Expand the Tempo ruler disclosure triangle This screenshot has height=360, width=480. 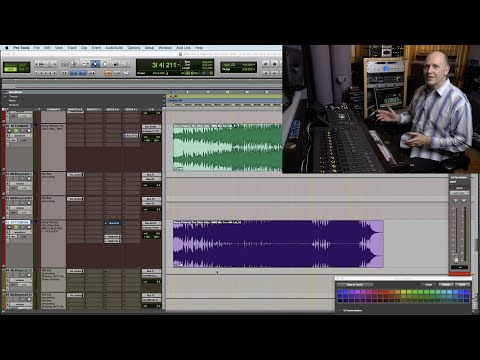click(x=5, y=96)
